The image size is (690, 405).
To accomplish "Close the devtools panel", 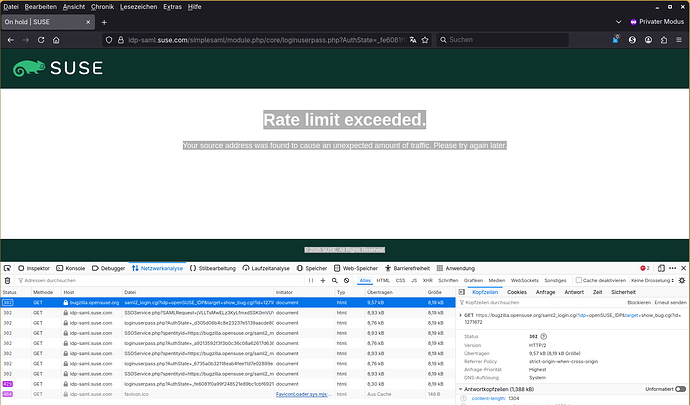I will tap(683, 268).
